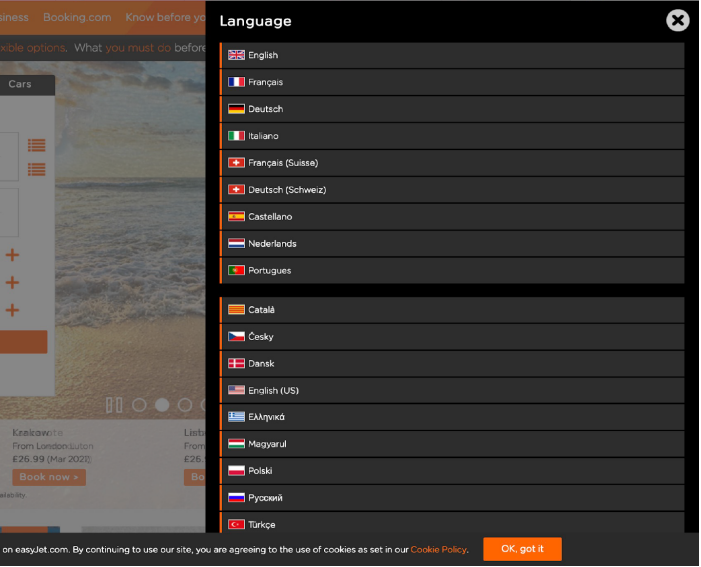Viewport: 701px width, 567px height.
Task: Open the upper airport list icon
Action: [37, 145]
